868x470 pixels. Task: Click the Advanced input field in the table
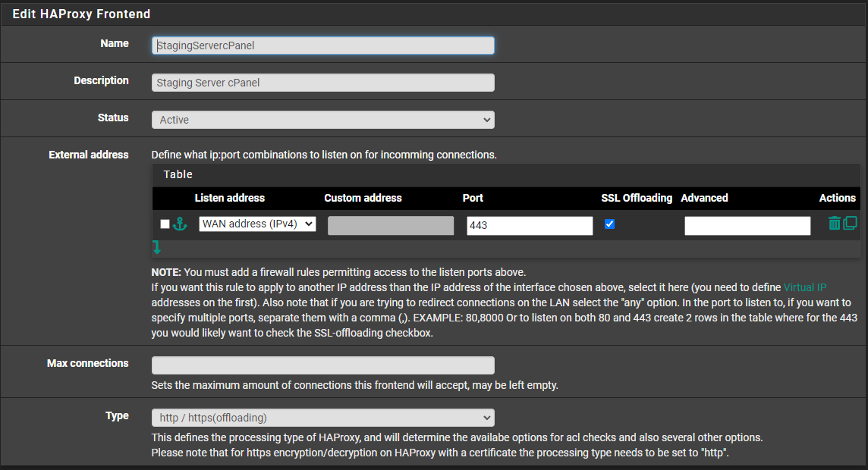(x=747, y=226)
